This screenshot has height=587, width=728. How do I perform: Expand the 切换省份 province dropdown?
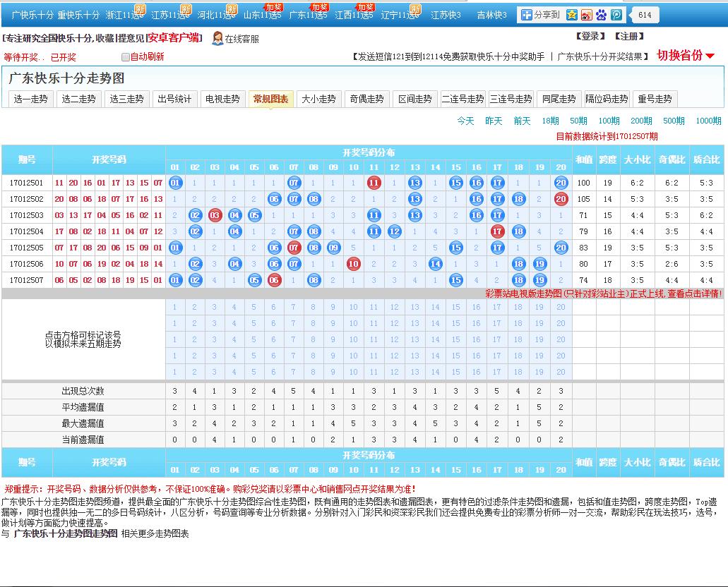[686, 56]
